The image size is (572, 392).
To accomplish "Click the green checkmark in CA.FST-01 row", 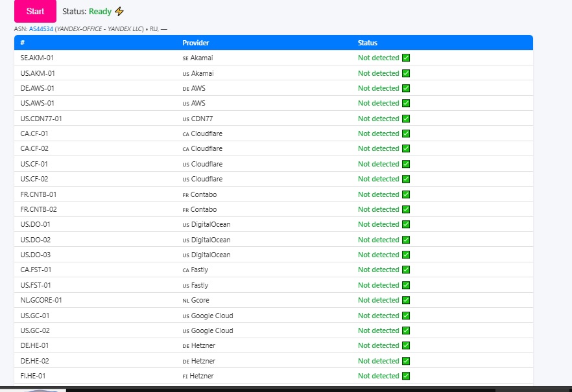I will [406, 270].
